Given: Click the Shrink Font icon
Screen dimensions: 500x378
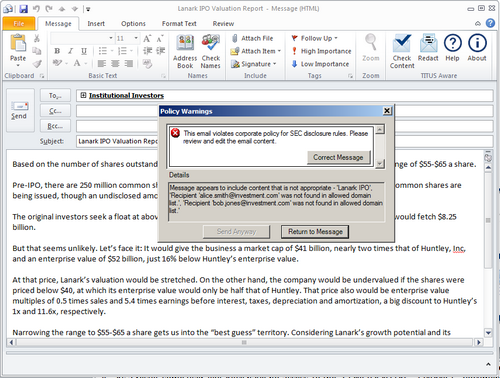Looking at the screenshot, I should pyautogui.click(x=160, y=38).
